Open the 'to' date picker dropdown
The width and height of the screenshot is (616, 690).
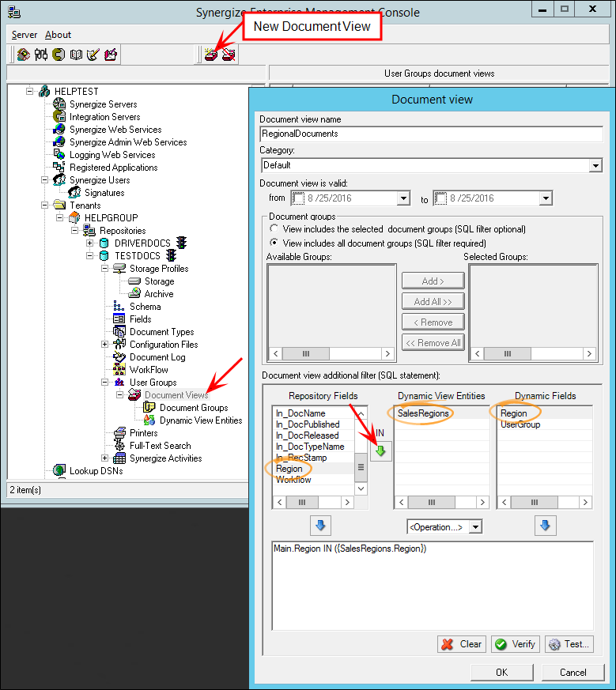pos(546,198)
